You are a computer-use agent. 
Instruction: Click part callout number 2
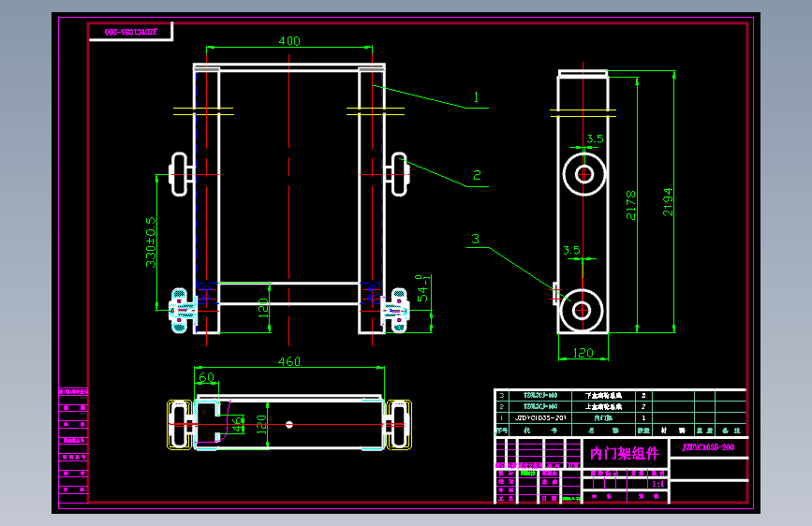point(477,175)
